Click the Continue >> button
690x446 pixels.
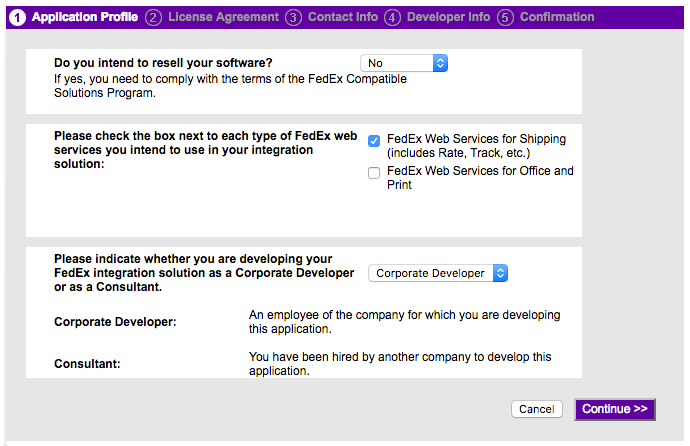615,409
